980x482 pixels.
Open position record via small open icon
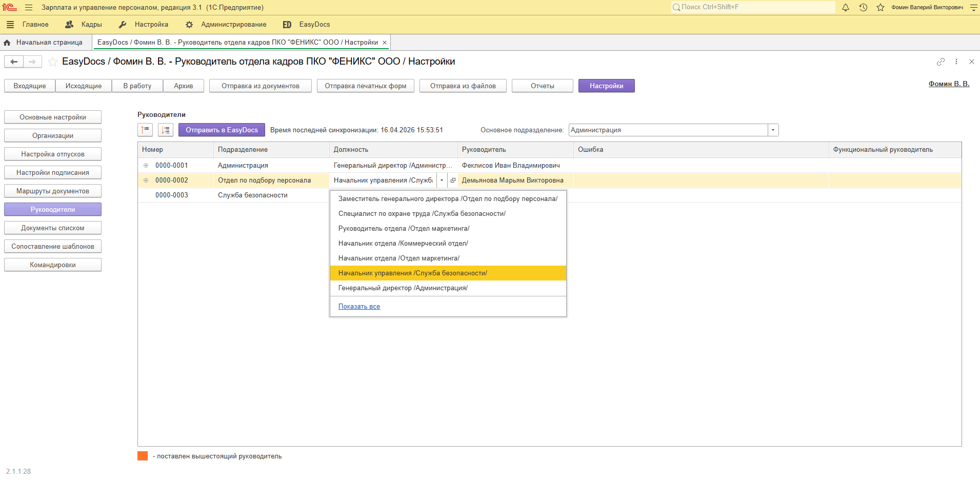(453, 180)
